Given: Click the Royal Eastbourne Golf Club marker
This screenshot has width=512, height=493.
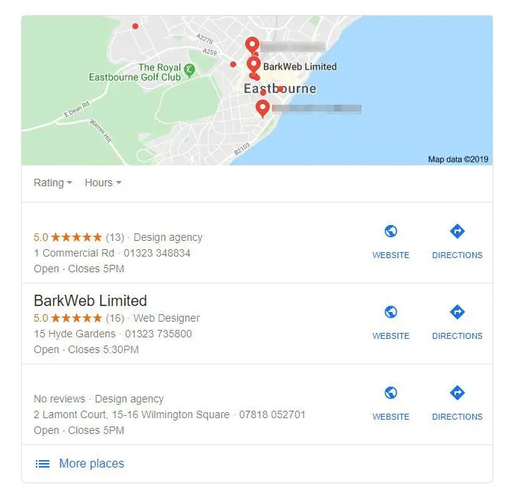Looking at the screenshot, I should (x=190, y=70).
